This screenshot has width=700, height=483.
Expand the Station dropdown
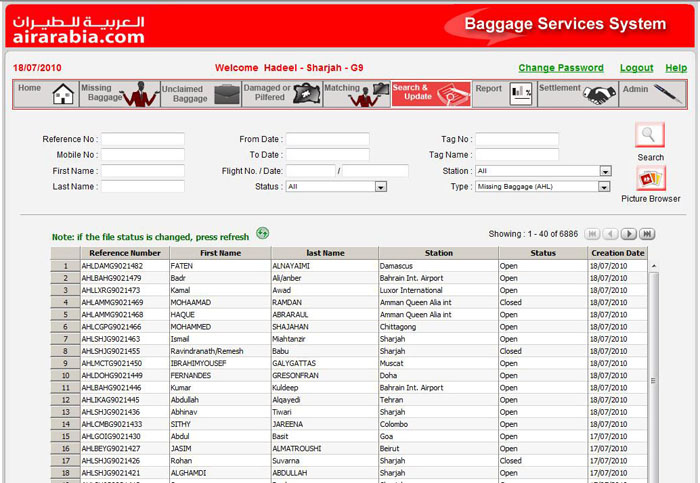tap(605, 171)
